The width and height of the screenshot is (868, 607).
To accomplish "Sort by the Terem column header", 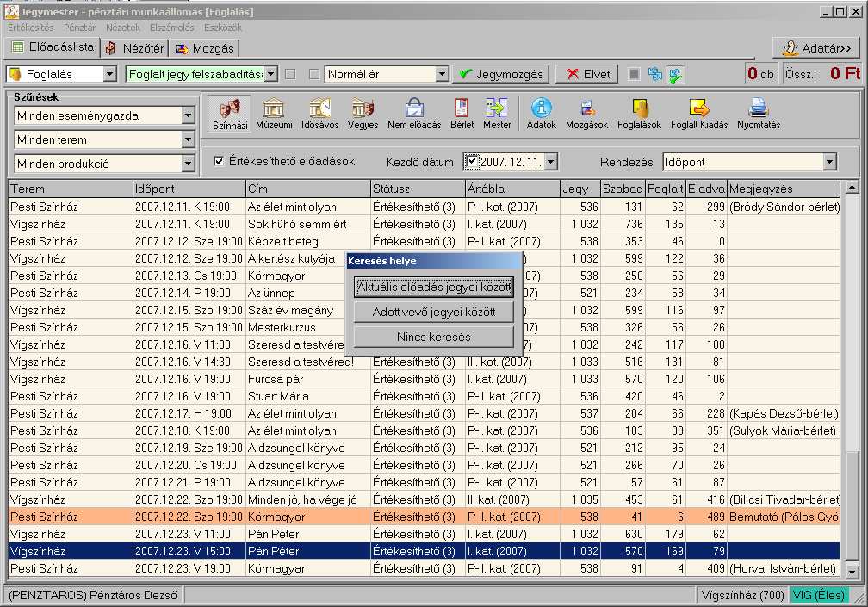I will [x=71, y=189].
